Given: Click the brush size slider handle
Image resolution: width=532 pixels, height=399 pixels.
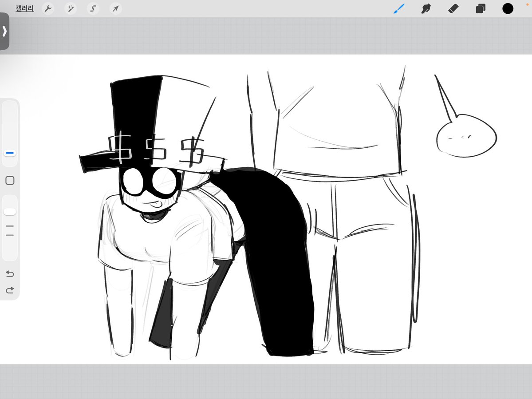Looking at the screenshot, I should pyautogui.click(x=10, y=153).
